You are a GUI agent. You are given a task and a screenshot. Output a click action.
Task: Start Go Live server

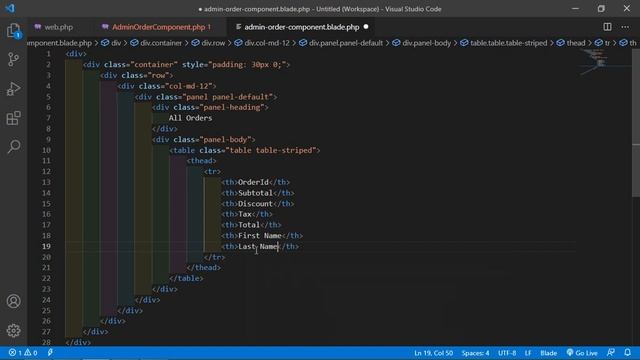click(582, 353)
